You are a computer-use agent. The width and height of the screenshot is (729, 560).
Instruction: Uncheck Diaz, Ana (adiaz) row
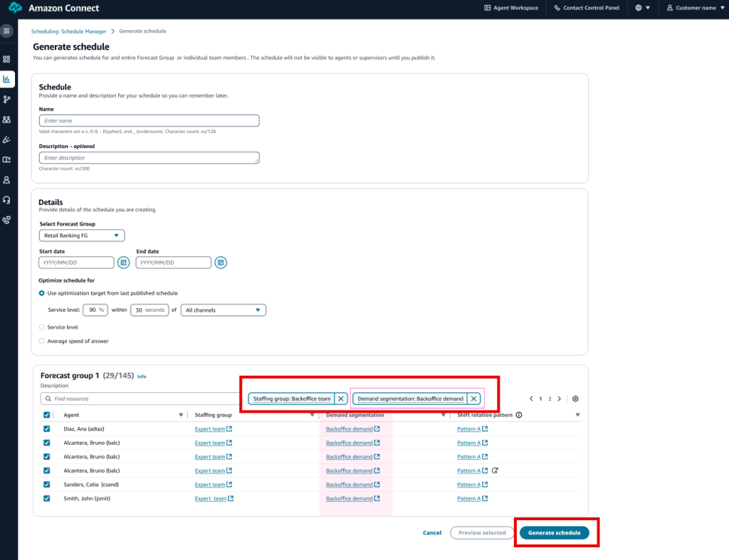tap(46, 429)
